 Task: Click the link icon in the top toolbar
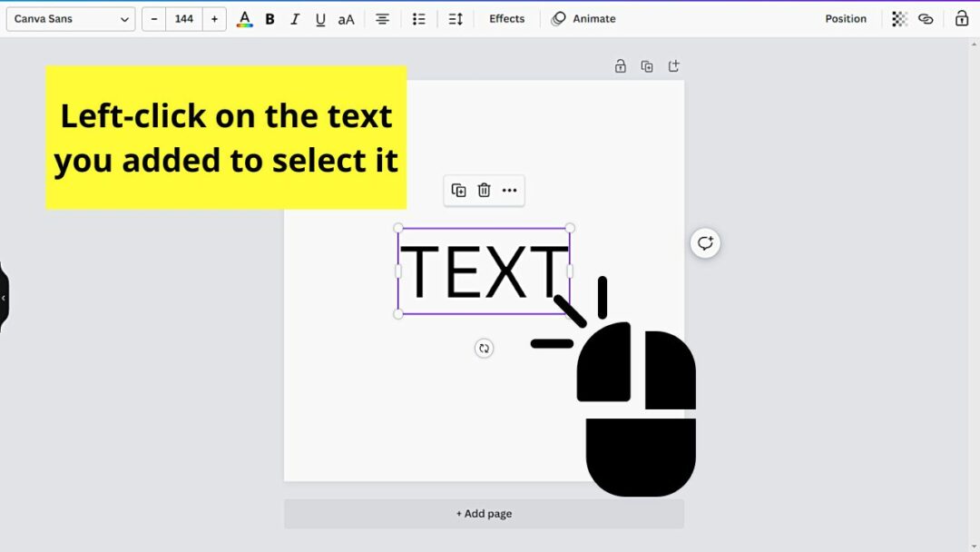pos(926,18)
